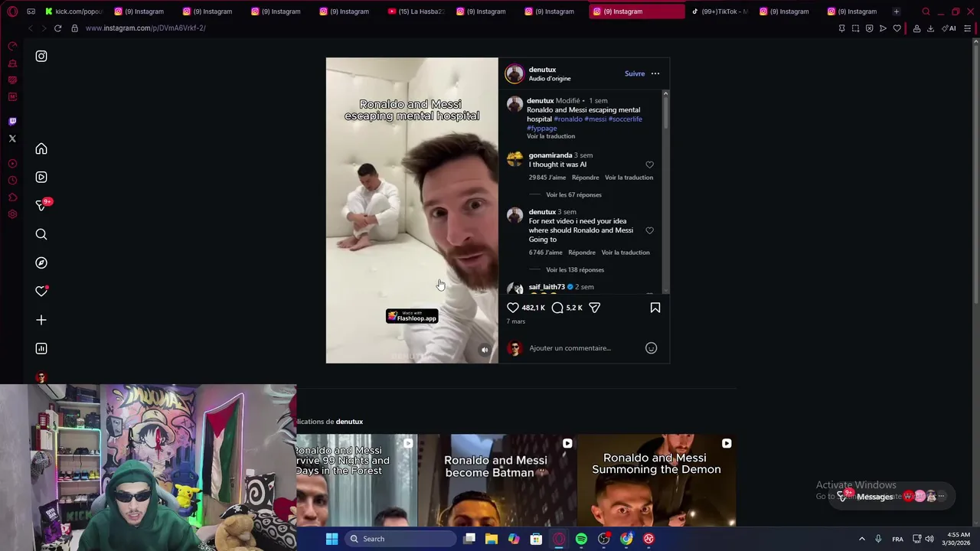Open the browser downloads icon
Image resolution: width=980 pixels, height=551 pixels.
930,28
